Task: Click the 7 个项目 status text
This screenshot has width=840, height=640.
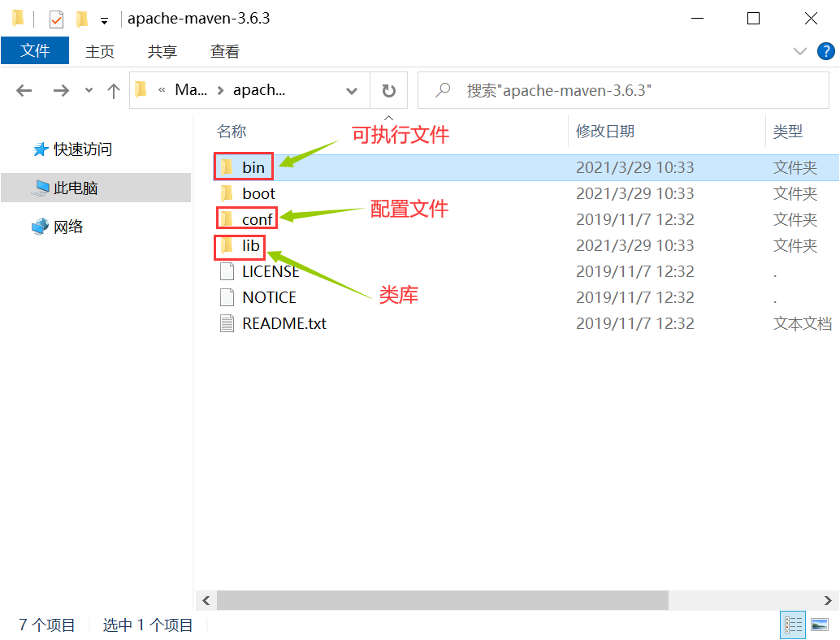Action: (46, 625)
